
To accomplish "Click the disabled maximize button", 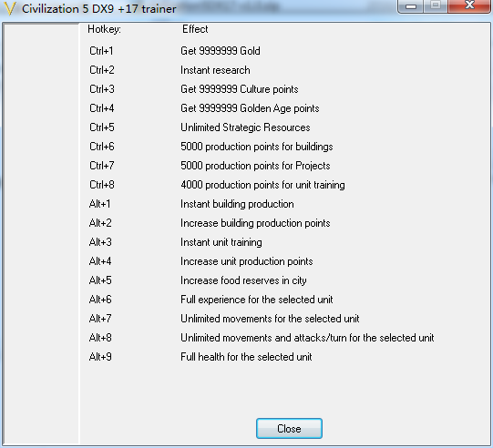I will pyautogui.click(x=436, y=5).
